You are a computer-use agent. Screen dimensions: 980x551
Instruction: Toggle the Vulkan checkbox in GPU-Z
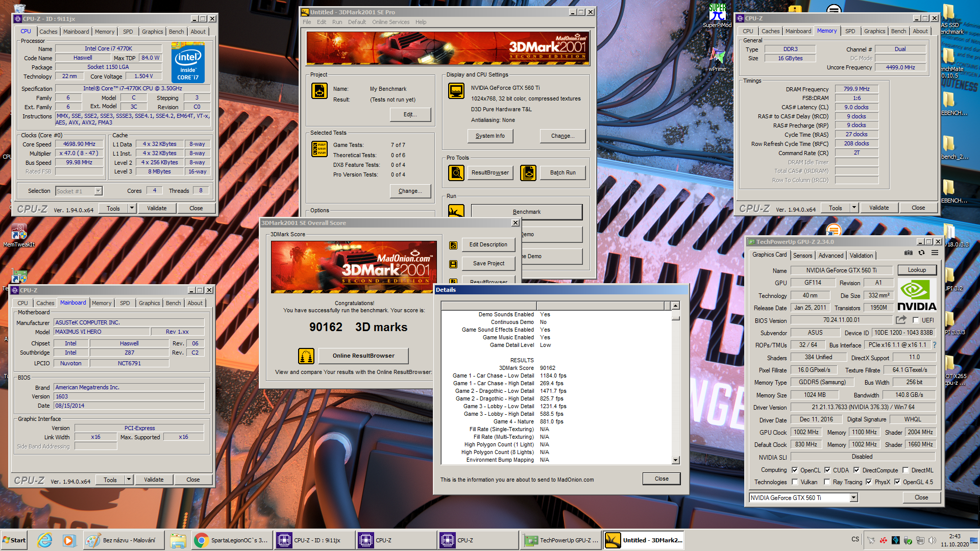pos(795,482)
